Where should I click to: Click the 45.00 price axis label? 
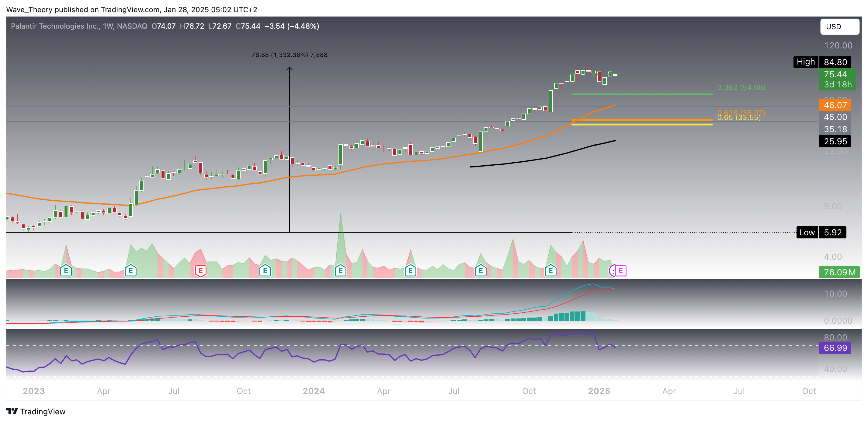(835, 117)
